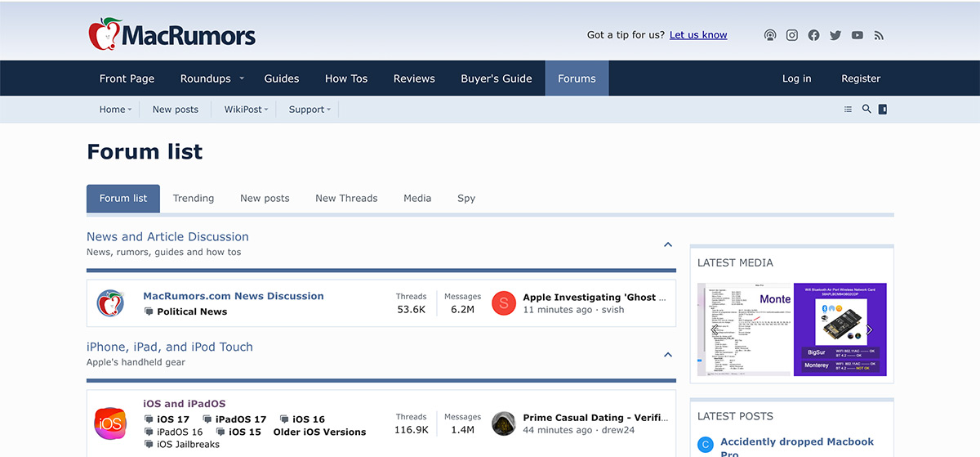Screen dimensions: 980x457
Task: Open the iPadOS 17 subforum
Action: tap(241, 419)
